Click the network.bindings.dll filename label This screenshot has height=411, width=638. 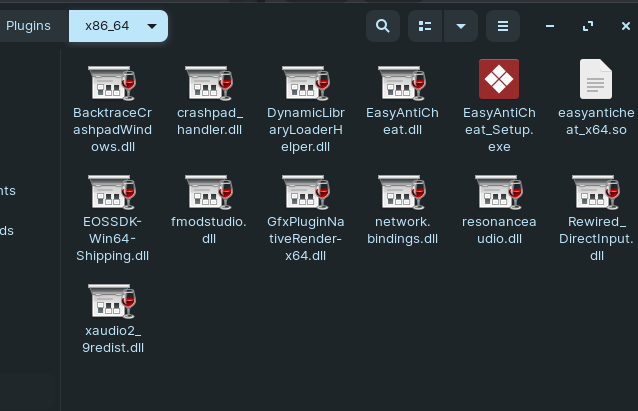(402, 230)
